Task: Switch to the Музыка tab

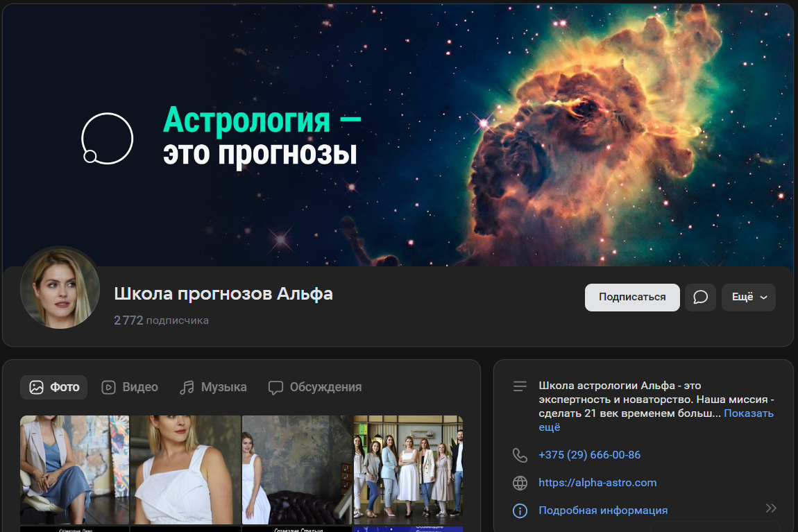Action: coord(213,387)
